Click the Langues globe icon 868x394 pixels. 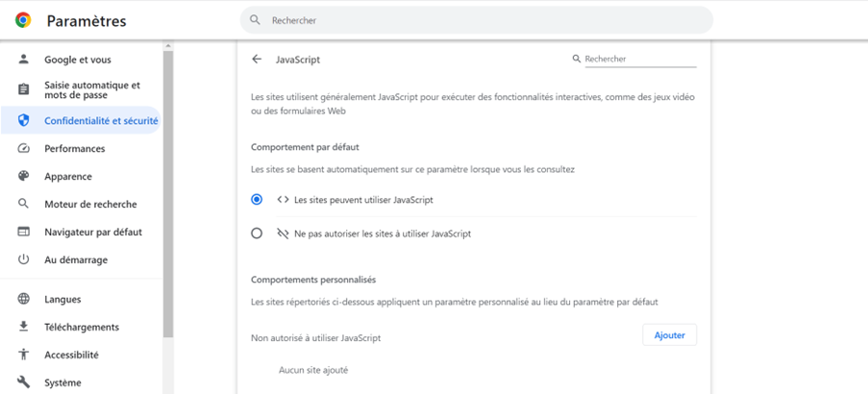[24, 299]
